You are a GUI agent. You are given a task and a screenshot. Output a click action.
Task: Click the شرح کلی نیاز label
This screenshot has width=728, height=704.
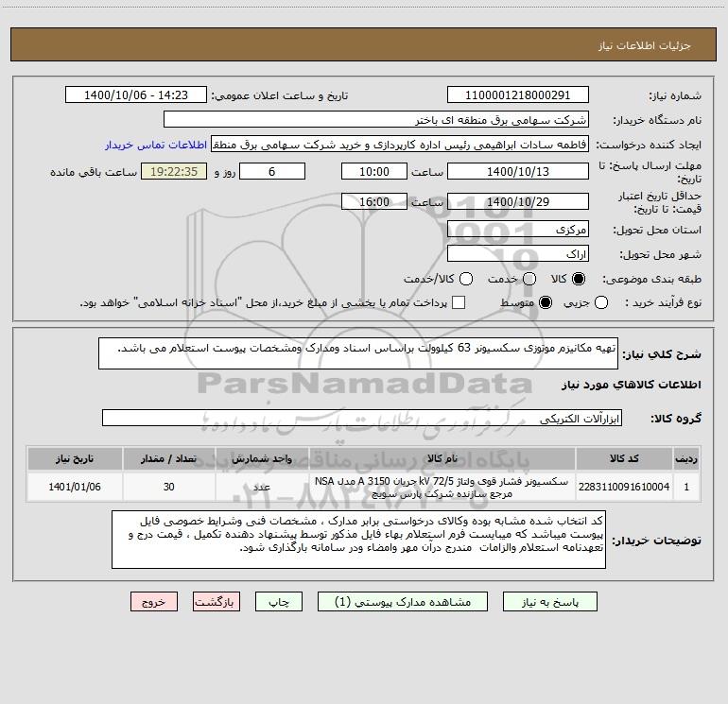click(662, 354)
